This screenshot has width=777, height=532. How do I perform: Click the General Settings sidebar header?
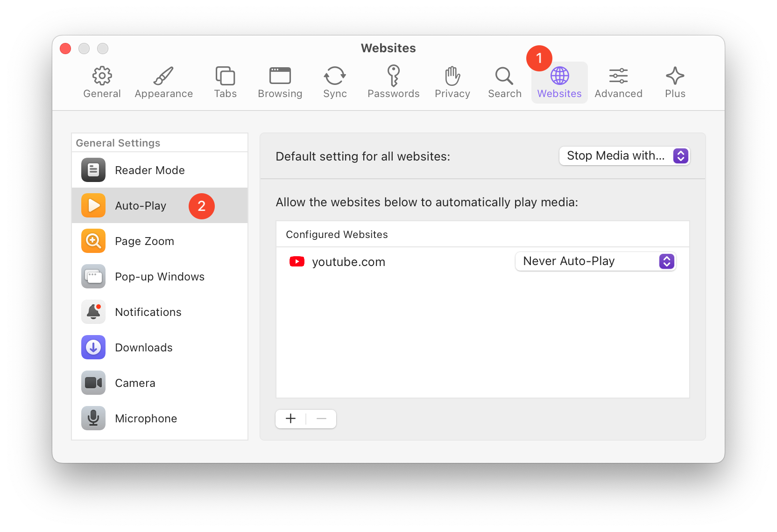(x=118, y=143)
